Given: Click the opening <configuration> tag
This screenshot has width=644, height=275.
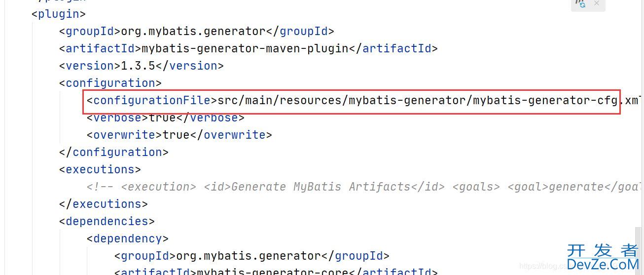Looking at the screenshot, I should tap(110, 83).
